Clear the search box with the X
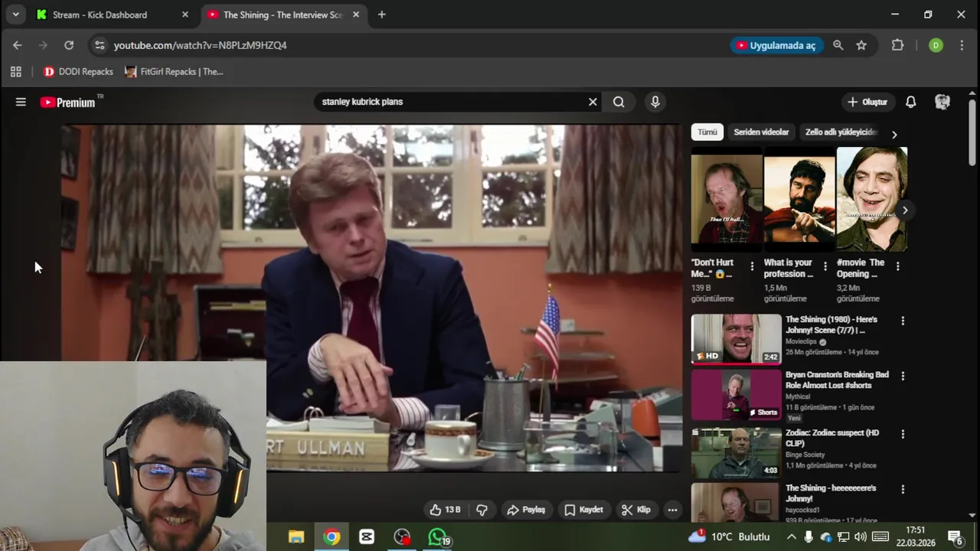 coord(593,102)
